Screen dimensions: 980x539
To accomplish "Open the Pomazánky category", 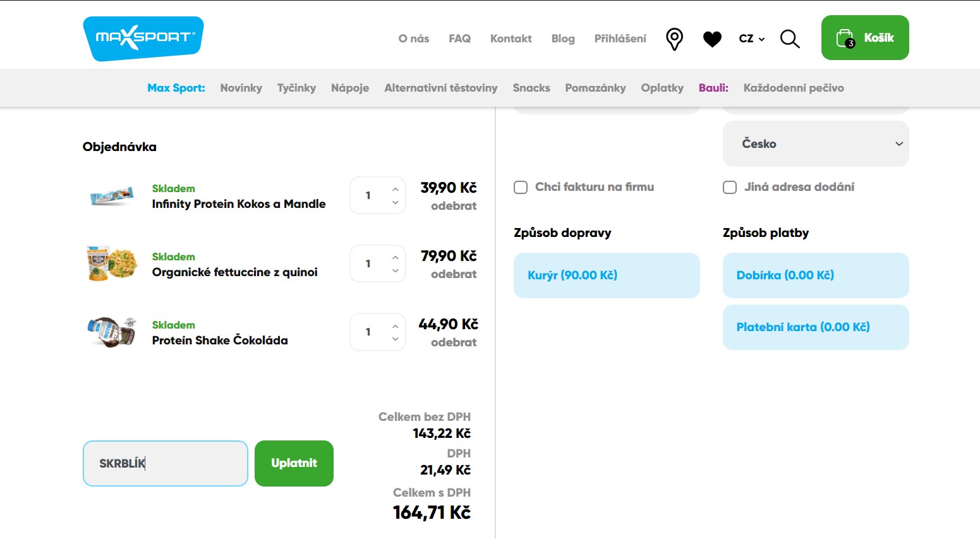I will click(595, 88).
